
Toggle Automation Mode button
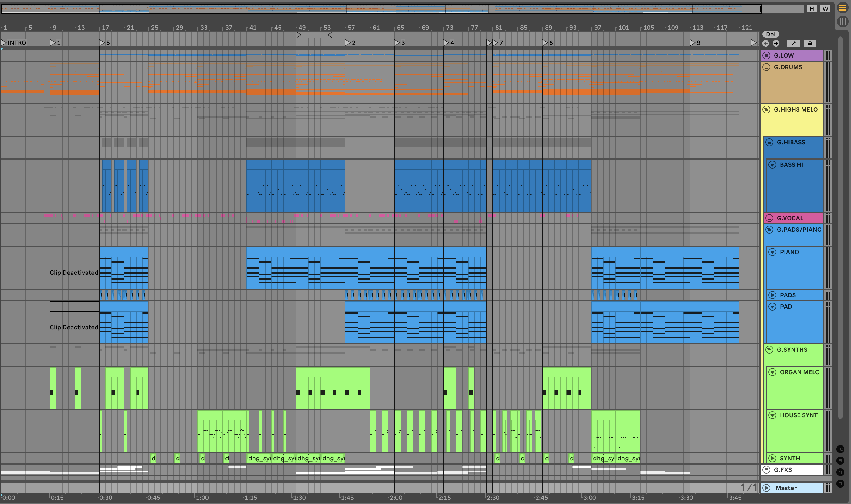pyautogui.click(x=794, y=43)
